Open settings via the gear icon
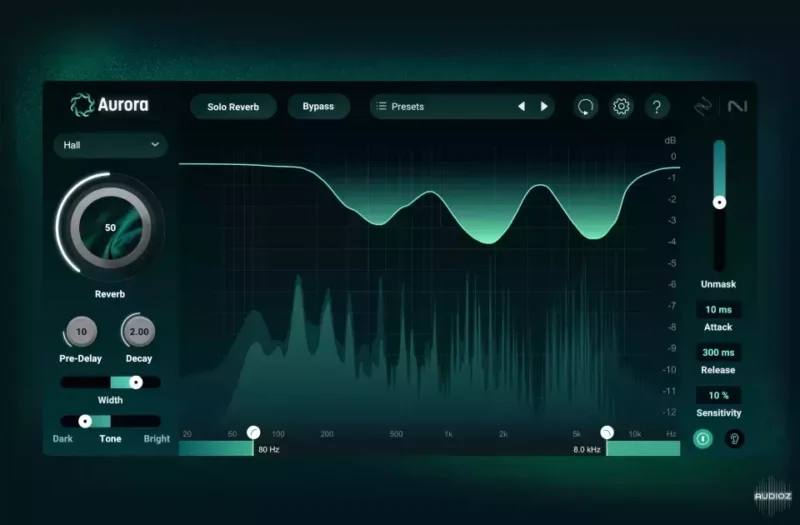Image resolution: width=800 pixels, height=525 pixels. click(x=621, y=107)
